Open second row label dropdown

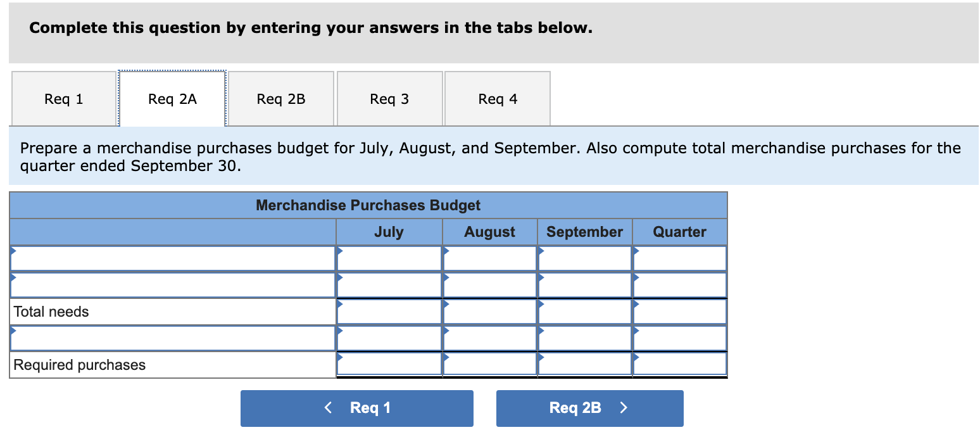[x=172, y=285]
